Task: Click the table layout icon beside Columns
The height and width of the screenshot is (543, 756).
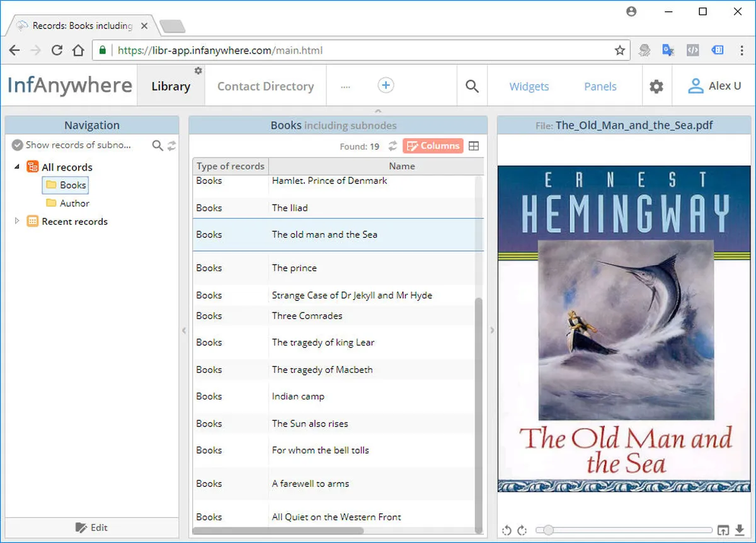Action: pos(474,146)
